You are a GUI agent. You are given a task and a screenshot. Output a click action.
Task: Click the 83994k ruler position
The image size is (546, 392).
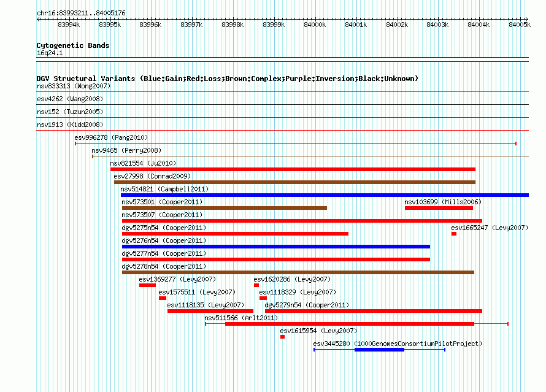pyautogui.click(x=69, y=25)
